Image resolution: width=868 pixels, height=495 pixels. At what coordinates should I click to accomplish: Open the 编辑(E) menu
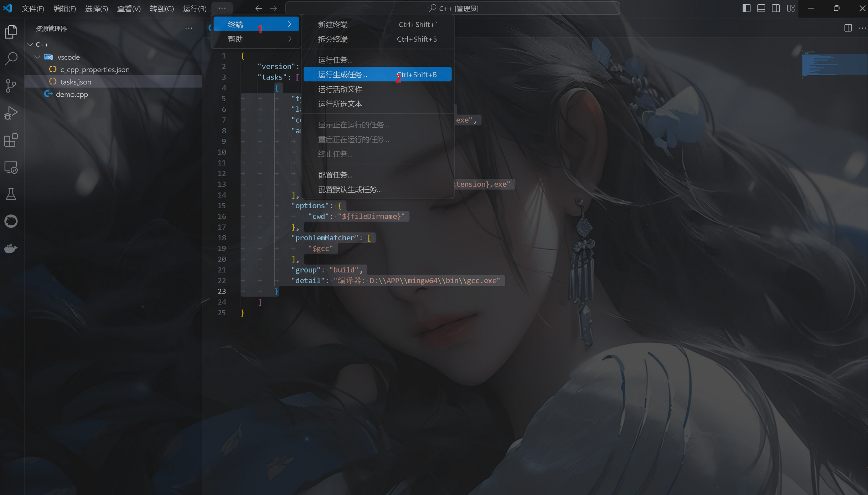[64, 9]
